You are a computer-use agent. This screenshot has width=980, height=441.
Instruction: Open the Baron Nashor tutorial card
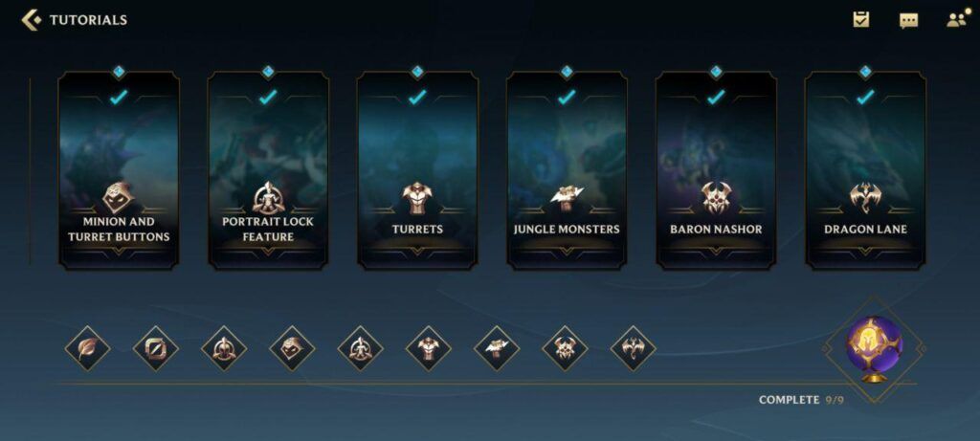click(x=716, y=170)
